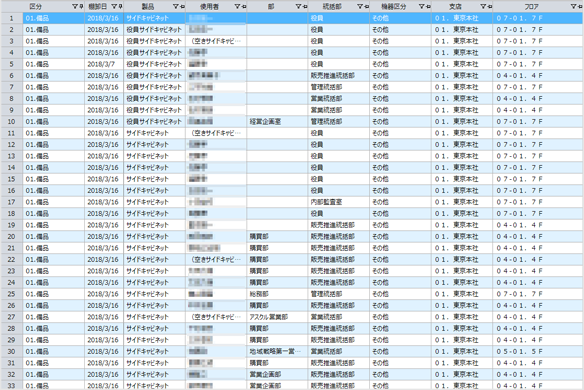Select row number 33 header

tap(12, 386)
